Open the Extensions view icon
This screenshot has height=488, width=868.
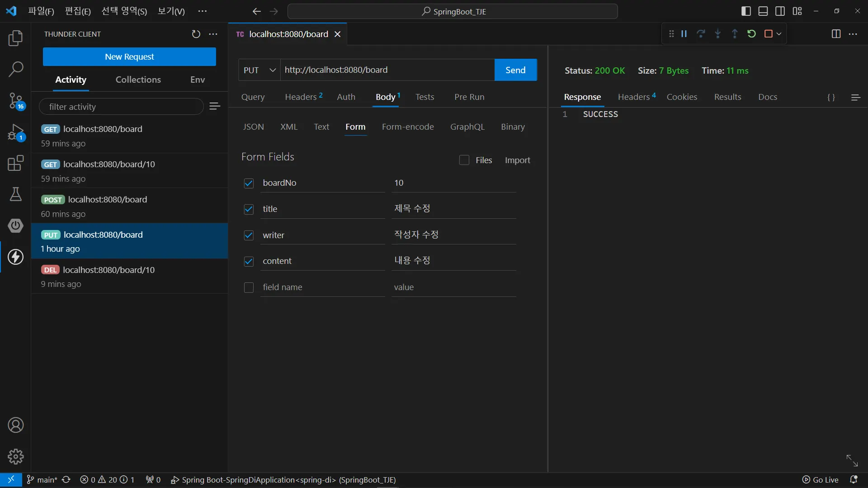pos(15,163)
